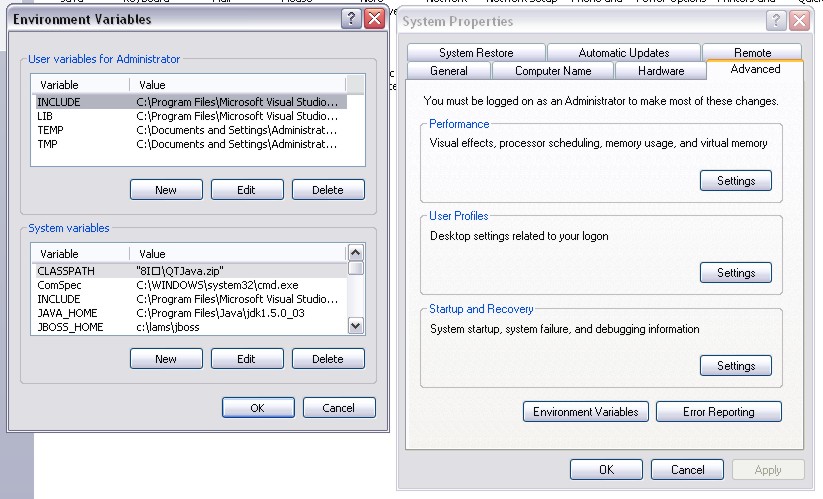
Task: Delete the selected user variable
Action: click(x=327, y=190)
